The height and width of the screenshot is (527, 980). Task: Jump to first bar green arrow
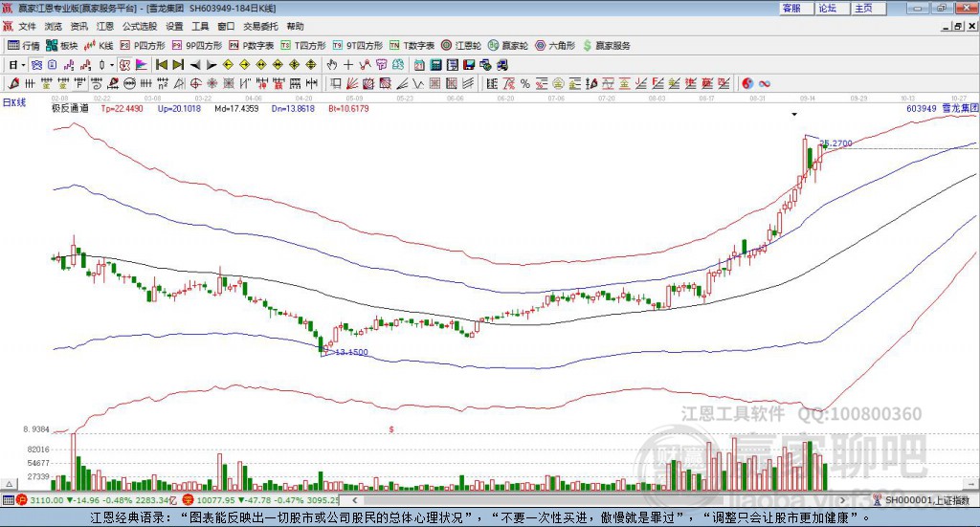point(162,64)
